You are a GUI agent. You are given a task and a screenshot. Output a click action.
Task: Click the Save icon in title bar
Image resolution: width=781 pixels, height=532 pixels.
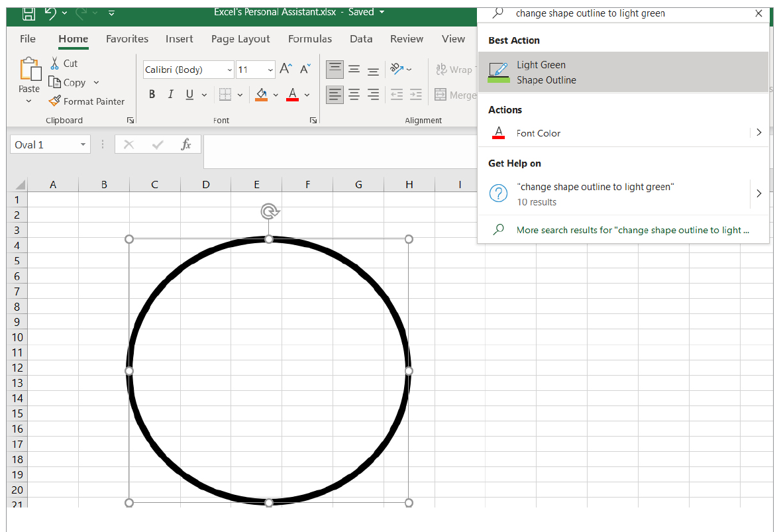click(x=28, y=13)
